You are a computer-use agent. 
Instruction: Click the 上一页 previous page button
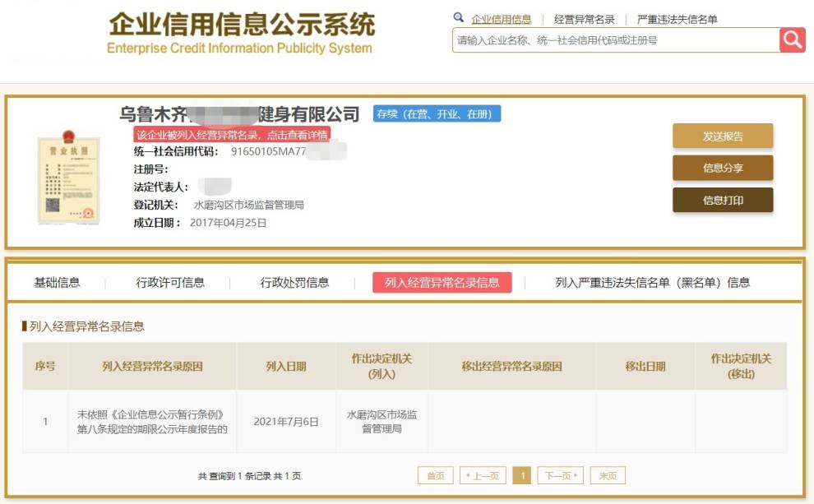[483, 476]
